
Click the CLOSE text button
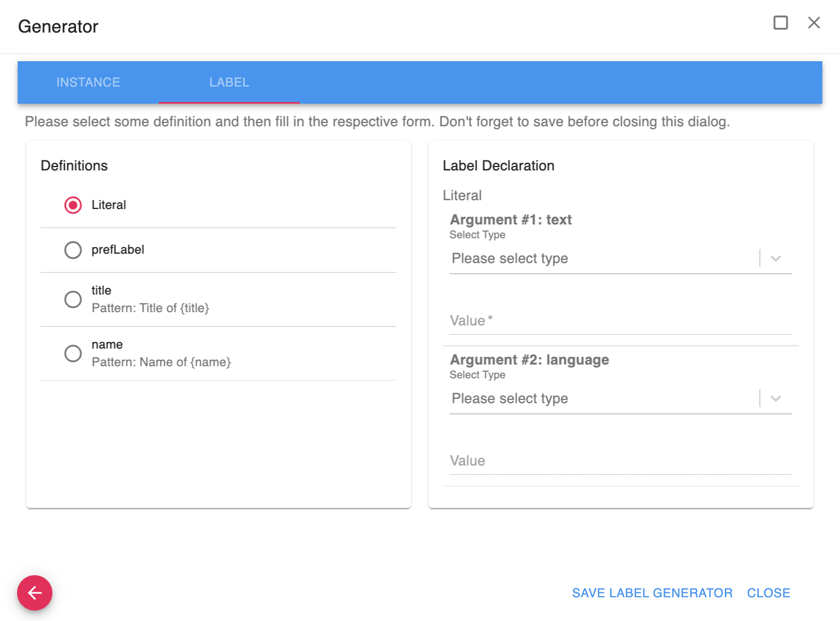pos(768,593)
